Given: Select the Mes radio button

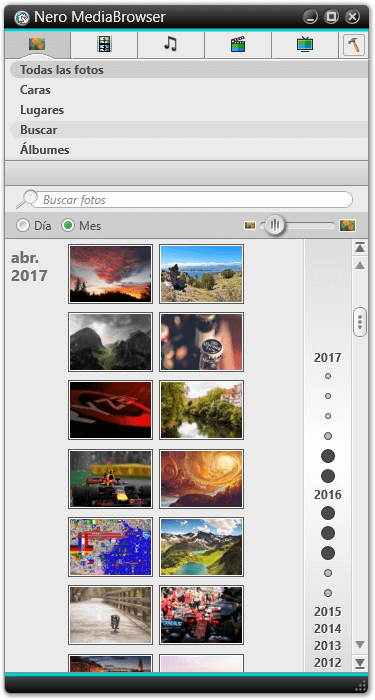Looking at the screenshot, I should point(68,225).
